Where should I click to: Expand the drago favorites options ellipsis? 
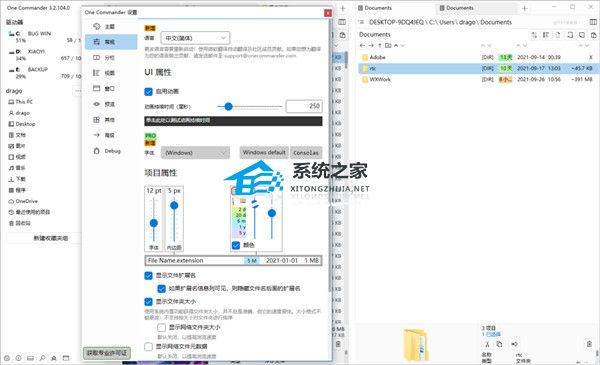pos(78,91)
